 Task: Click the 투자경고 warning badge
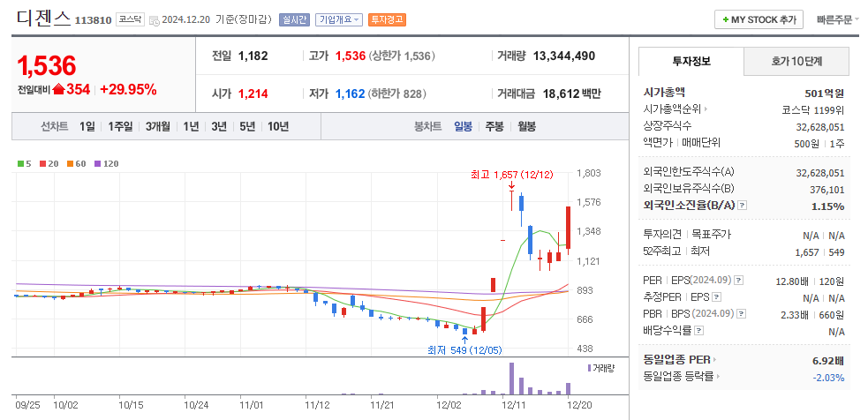387,20
